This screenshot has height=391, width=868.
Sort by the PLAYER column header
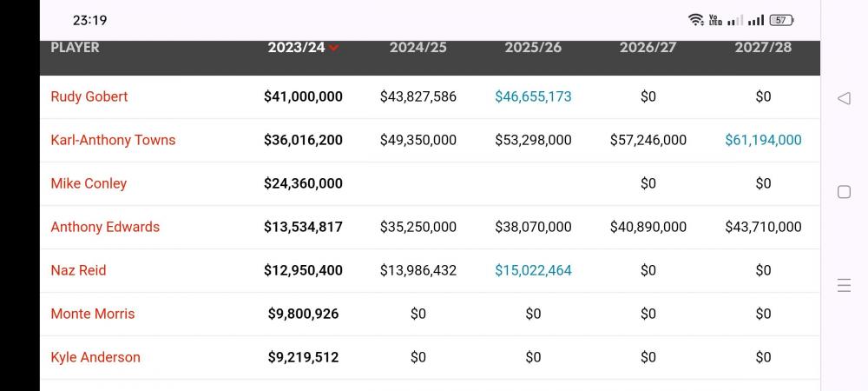coord(75,48)
